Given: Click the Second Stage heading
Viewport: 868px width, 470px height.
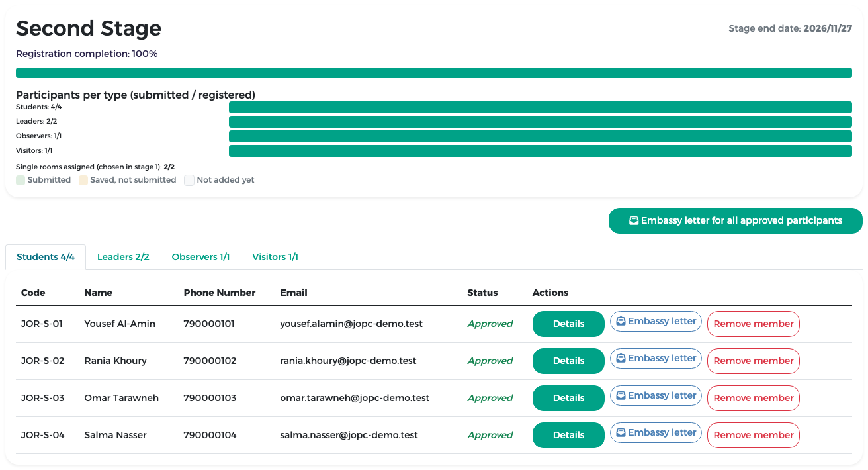Looking at the screenshot, I should (x=89, y=28).
